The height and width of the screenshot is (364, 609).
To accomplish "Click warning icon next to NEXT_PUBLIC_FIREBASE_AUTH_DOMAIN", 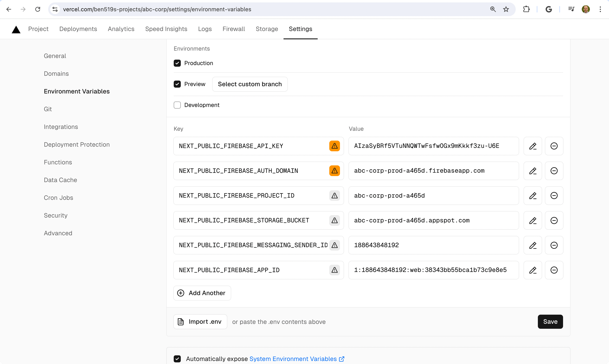I will point(334,170).
